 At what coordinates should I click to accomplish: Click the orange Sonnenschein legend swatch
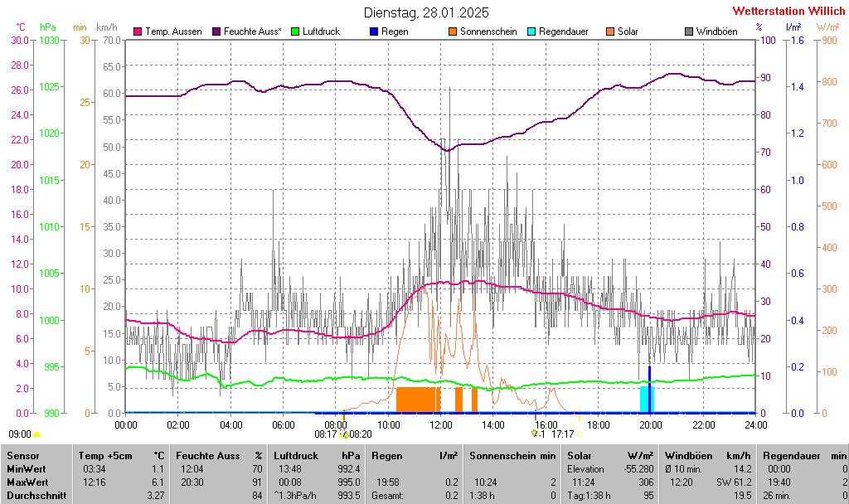(x=453, y=31)
